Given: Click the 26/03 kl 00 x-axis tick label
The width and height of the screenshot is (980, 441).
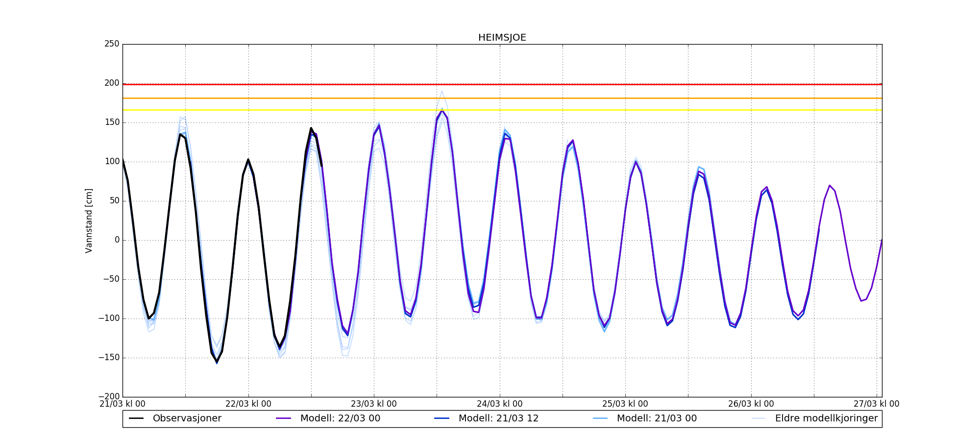Looking at the screenshot, I should point(751,404).
